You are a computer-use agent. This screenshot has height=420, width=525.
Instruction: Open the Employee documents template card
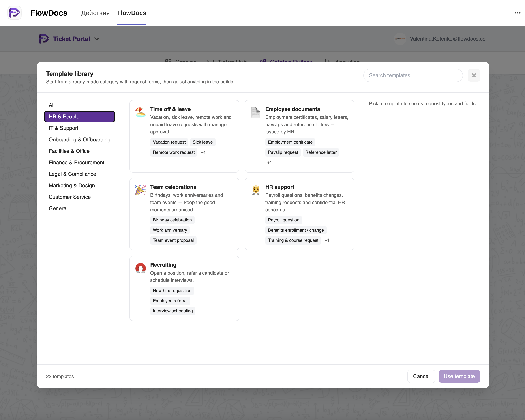click(300, 136)
